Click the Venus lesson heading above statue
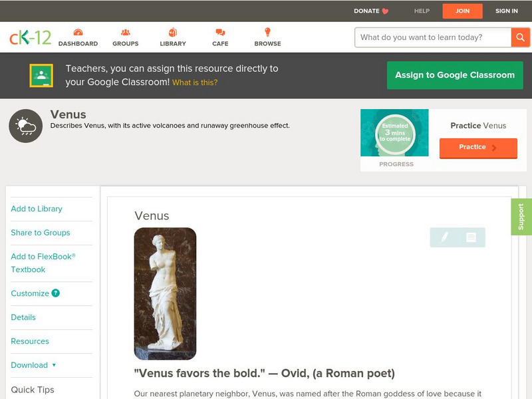The height and width of the screenshot is (399, 532). tap(152, 215)
